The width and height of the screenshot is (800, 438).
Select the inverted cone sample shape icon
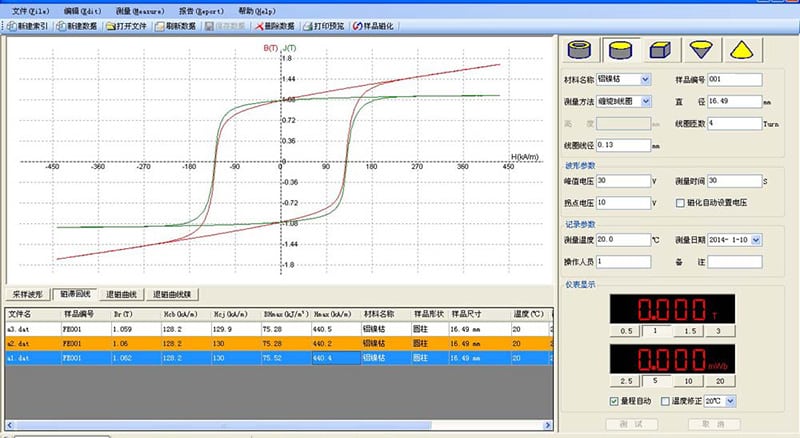(x=701, y=50)
